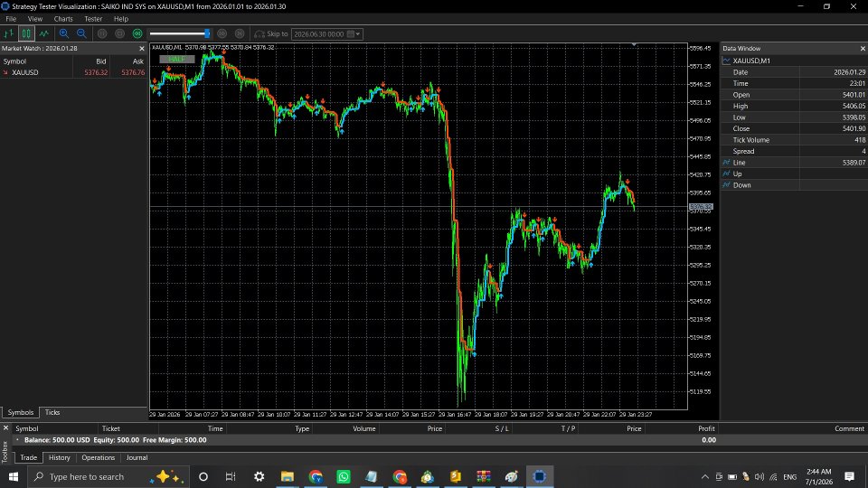Click the green fast-forward playback button
The height and width of the screenshot is (488, 868).
click(137, 33)
